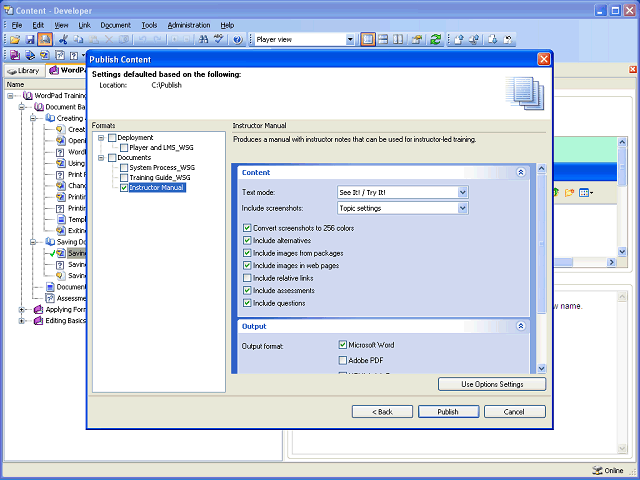
Task: Open the Document menu
Action: (x=116, y=25)
